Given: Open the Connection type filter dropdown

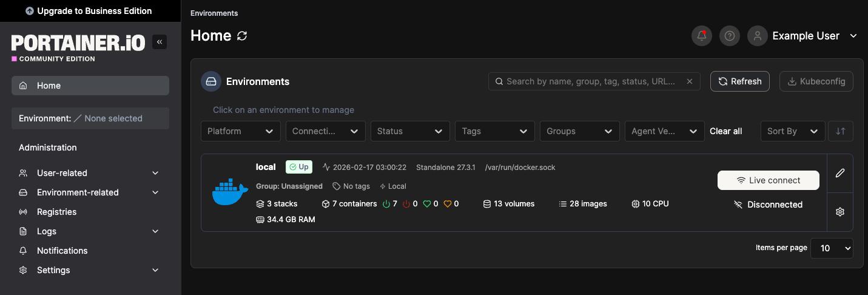Looking at the screenshot, I should pyautogui.click(x=326, y=131).
